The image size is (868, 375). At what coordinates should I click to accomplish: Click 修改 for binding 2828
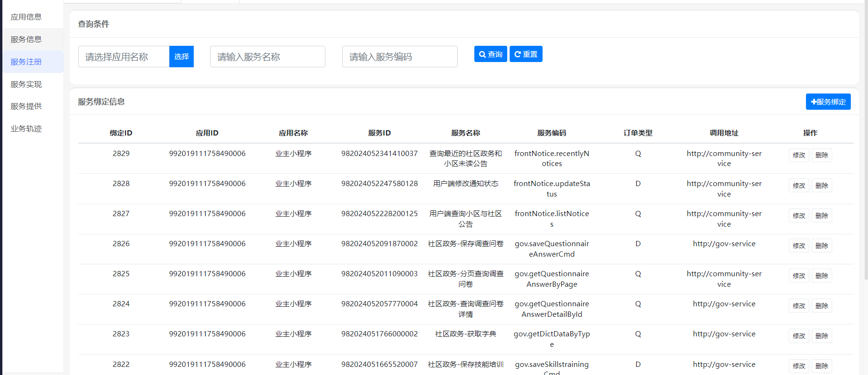[x=799, y=185]
